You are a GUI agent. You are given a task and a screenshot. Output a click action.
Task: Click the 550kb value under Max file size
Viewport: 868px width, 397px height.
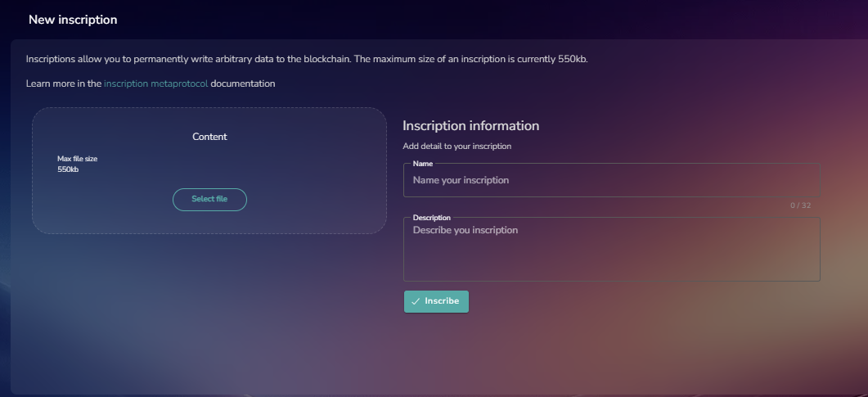pyautogui.click(x=68, y=169)
